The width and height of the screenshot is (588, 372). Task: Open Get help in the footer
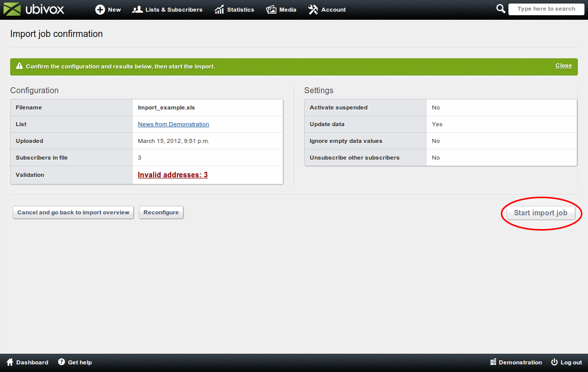[x=75, y=362]
